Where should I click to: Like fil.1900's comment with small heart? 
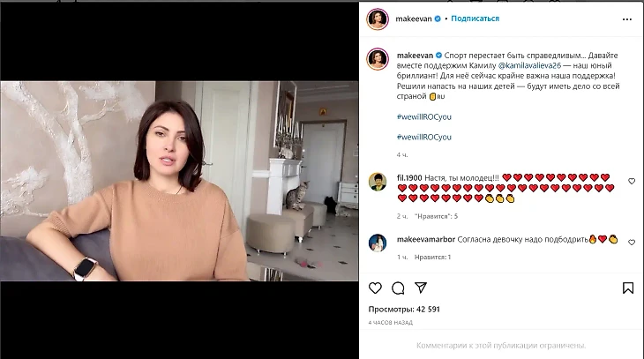pyautogui.click(x=632, y=181)
